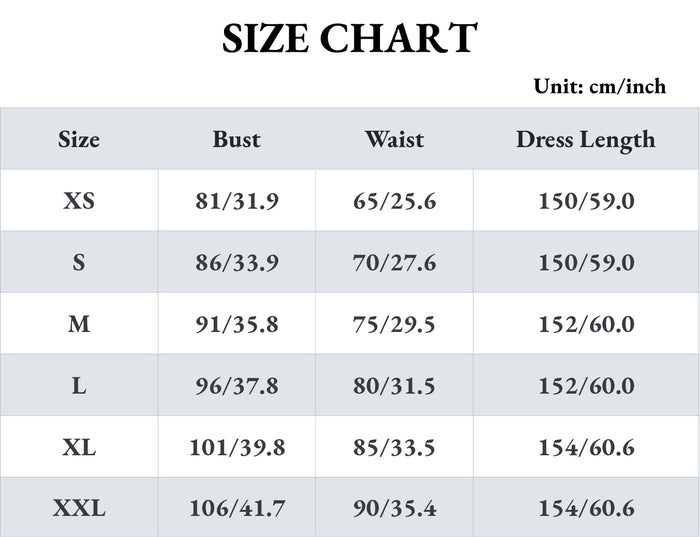Click the waist value 65/25.6
The image size is (700, 537).
[x=394, y=201]
